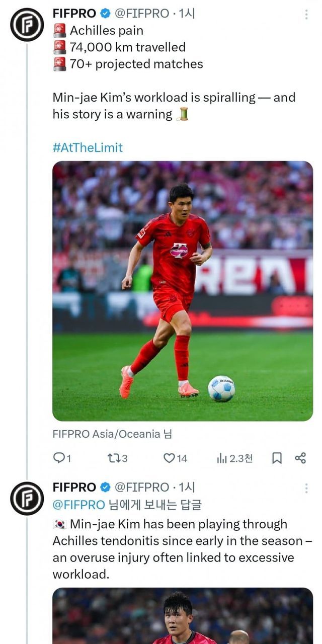Share the first FIFPRO tweet
The height and width of the screenshot is (644, 322).
pos(300,458)
